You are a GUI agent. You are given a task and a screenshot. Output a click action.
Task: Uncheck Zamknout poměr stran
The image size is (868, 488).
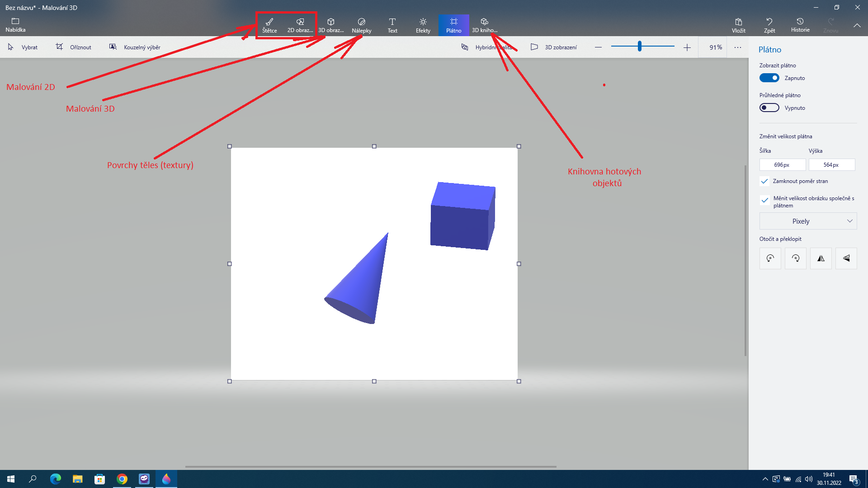pyautogui.click(x=764, y=181)
